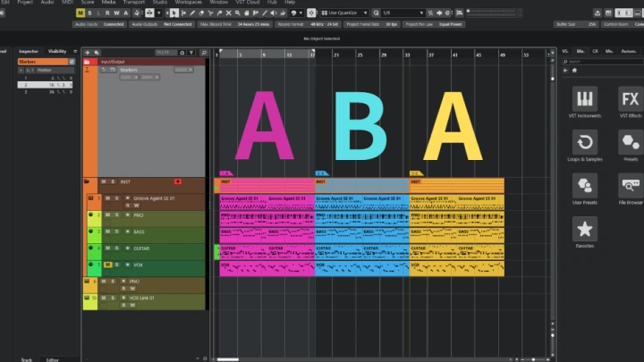Switch to the Visibility tab

[57, 51]
